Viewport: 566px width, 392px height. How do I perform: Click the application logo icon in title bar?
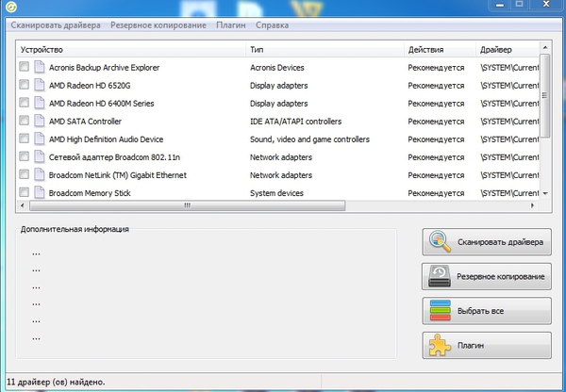tap(11, 7)
